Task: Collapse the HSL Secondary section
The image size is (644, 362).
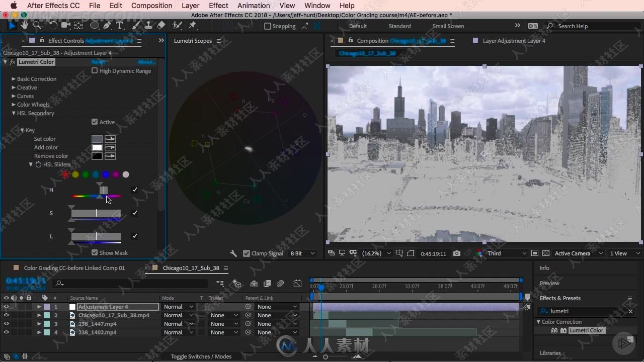Action: click(14, 113)
